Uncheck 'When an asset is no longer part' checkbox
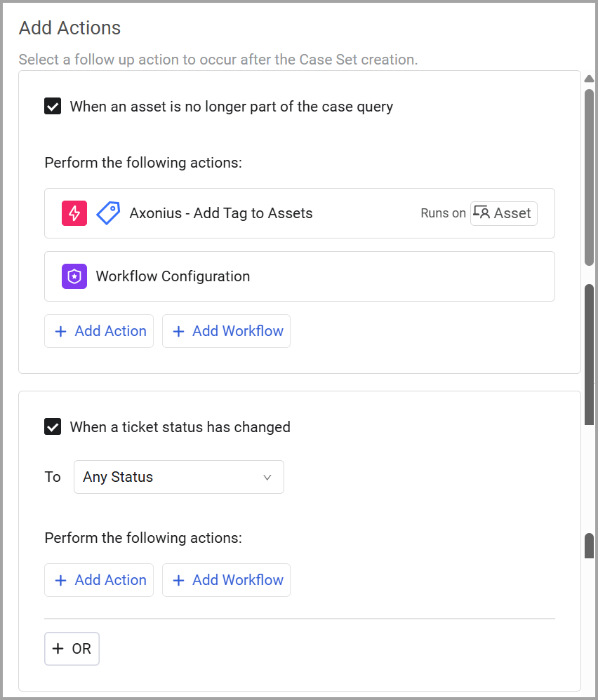Image resolution: width=598 pixels, height=700 pixels. (53, 107)
